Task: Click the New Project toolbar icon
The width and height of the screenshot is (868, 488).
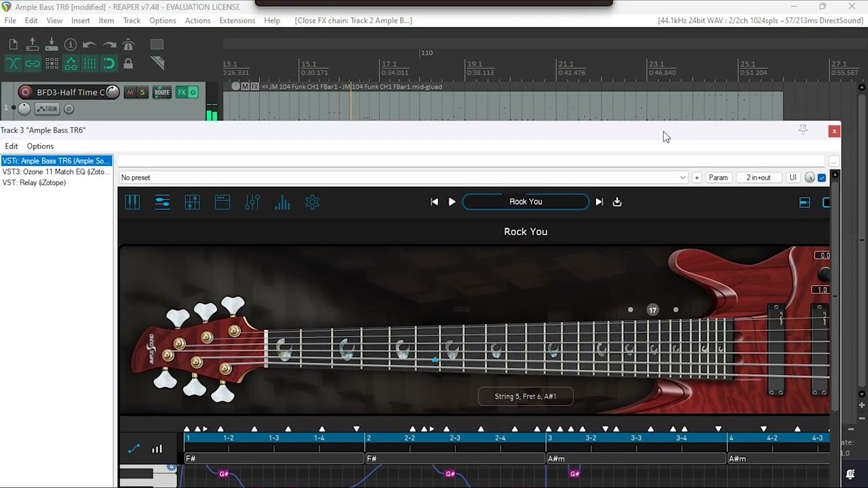Action: click(13, 45)
